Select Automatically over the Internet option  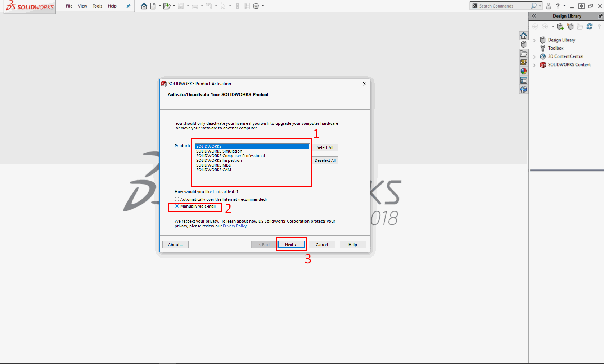tap(177, 199)
